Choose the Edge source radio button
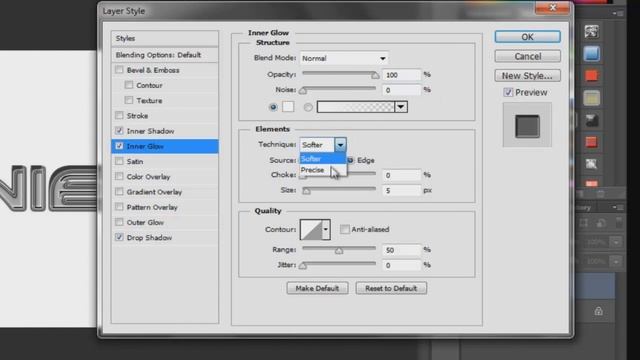The height and width of the screenshot is (360, 640). [351, 160]
